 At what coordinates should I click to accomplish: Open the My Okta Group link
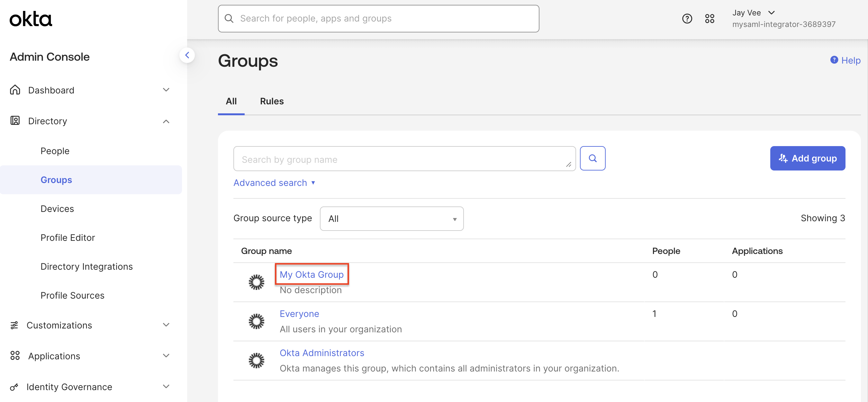tap(312, 275)
